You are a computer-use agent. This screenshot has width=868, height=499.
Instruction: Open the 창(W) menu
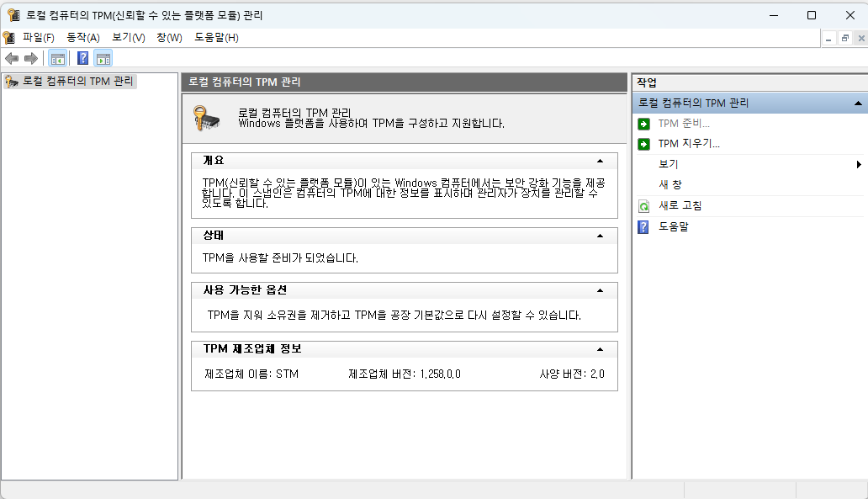click(x=169, y=38)
